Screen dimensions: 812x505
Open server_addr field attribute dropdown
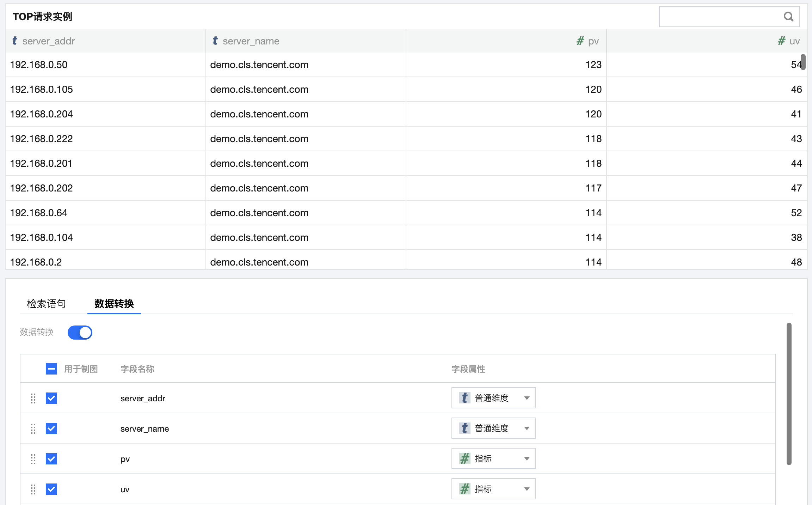(x=493, y=398)
